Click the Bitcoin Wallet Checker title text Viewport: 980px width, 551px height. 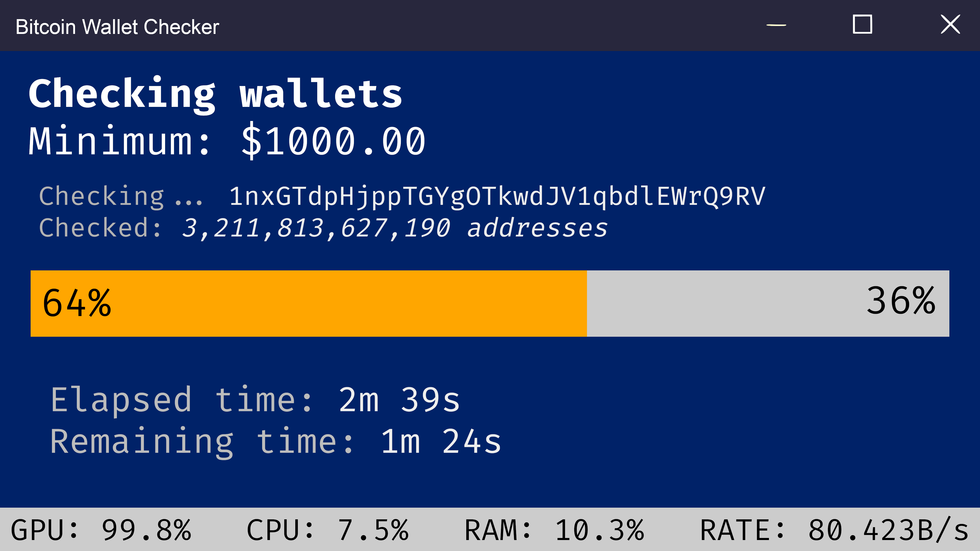click(x=117, y=27)
